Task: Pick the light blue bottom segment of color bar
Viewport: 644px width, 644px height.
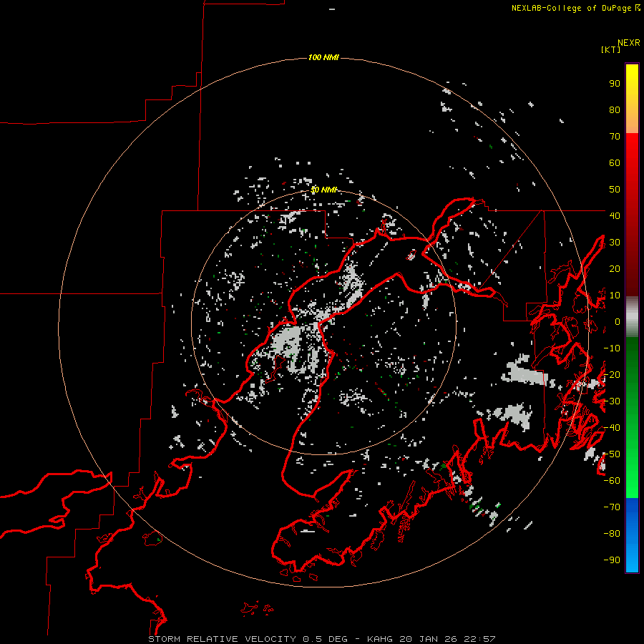Action: [x=632, y=559]
